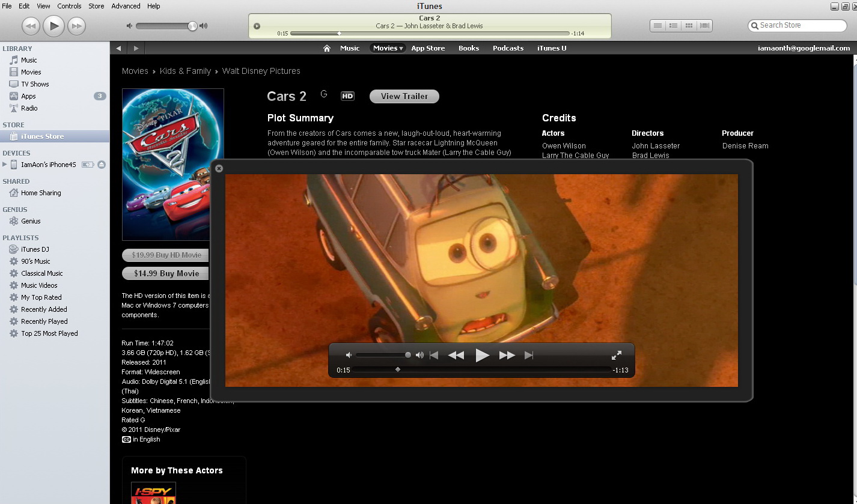Expand the IamAon's iPhone4S device tree

5,165
